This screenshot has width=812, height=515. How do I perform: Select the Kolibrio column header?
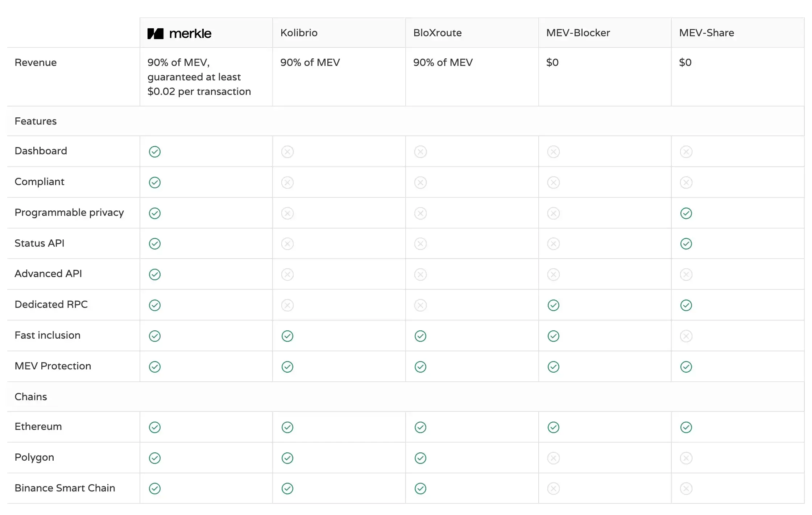pyautogui.click(x=299, y=33)
